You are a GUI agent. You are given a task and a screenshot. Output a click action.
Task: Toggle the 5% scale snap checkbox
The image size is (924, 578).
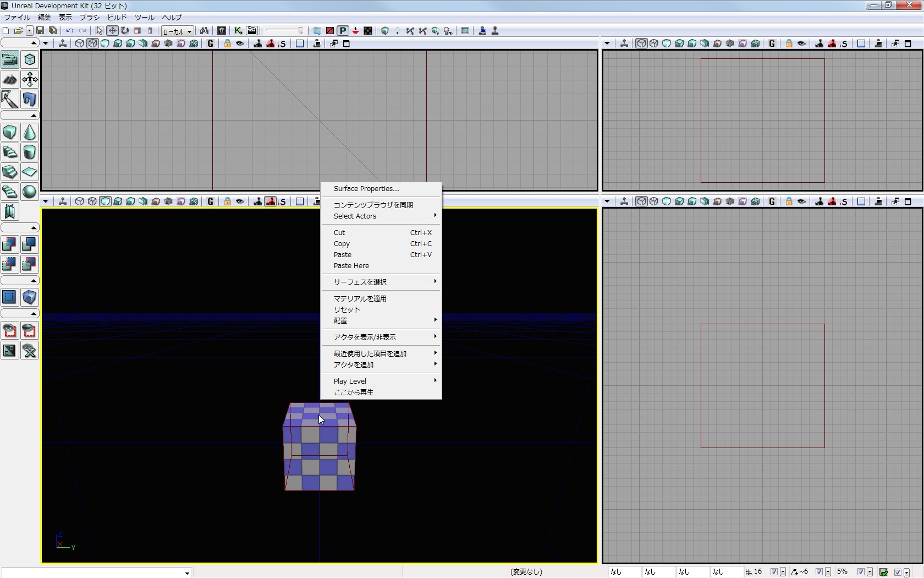tap(861, 572)
